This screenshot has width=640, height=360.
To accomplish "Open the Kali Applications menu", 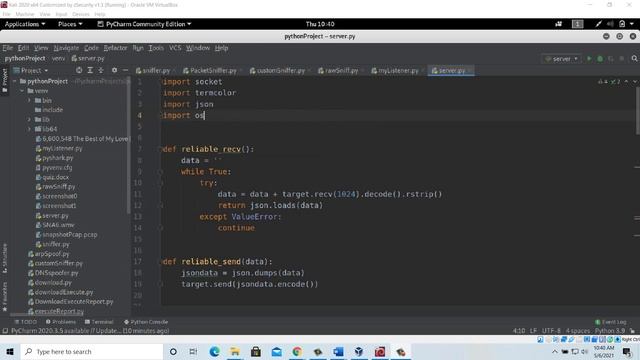I will [25, 24].
